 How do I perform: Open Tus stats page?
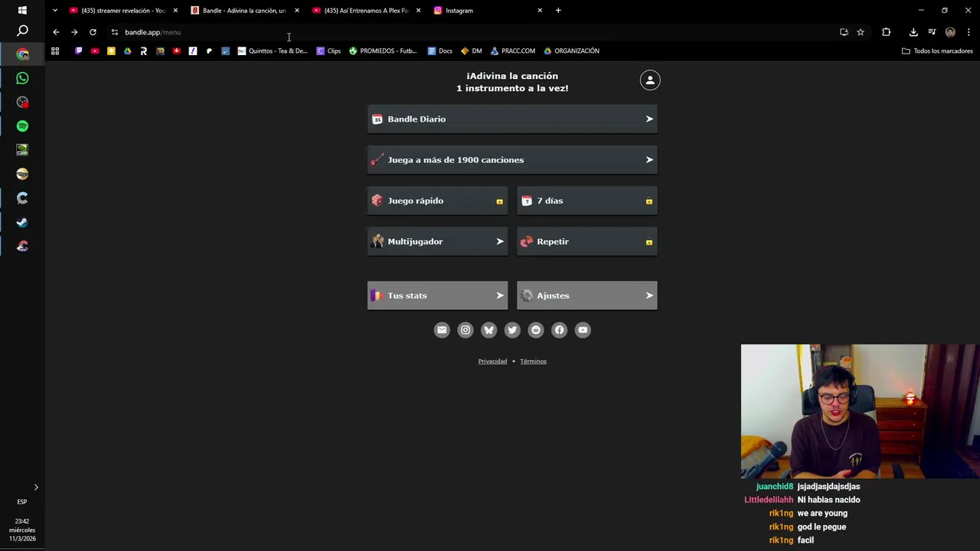click(x=437, y=295)
